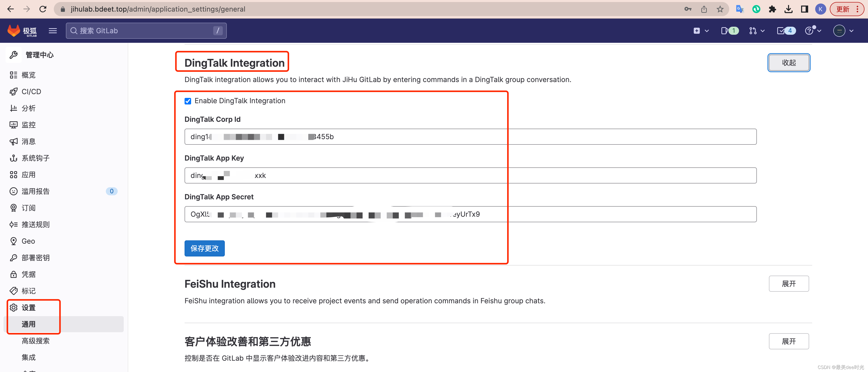Open 滥用报告 abuse reports menu item
This screenshot has width=868, height=372.
63,191
